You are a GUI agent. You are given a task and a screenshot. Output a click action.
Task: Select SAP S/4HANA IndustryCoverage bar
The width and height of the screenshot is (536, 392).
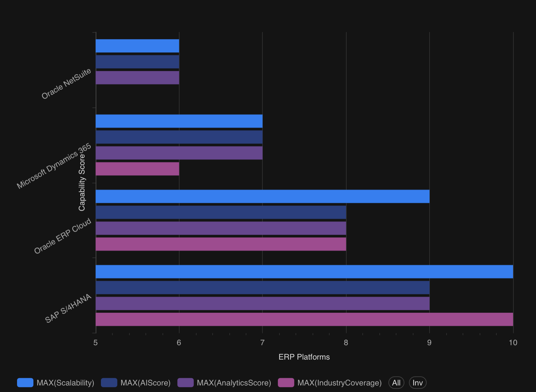(304, 319)
